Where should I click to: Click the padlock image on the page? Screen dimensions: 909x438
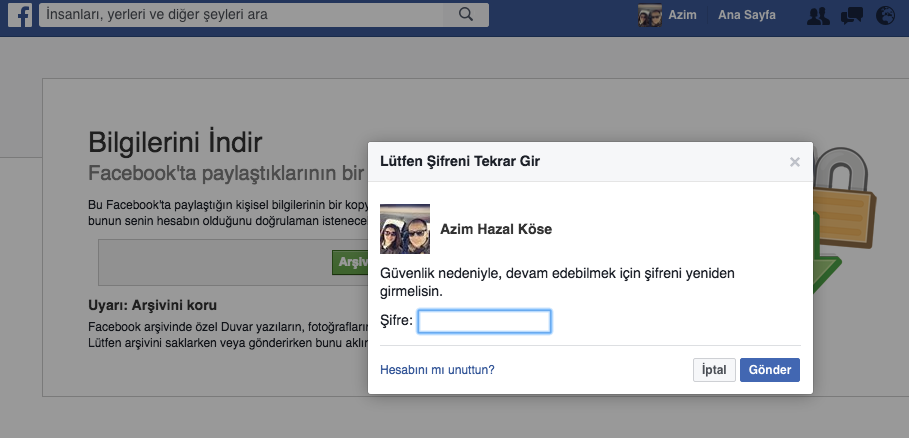coord(843,197)
